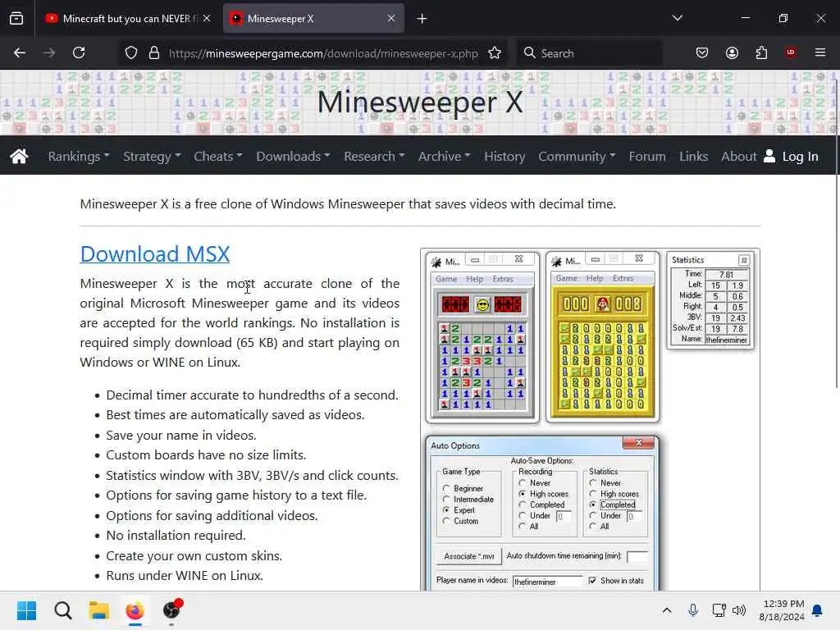Click the Log In link
This screenshot has height=630, width=840.
click(800, 157)
